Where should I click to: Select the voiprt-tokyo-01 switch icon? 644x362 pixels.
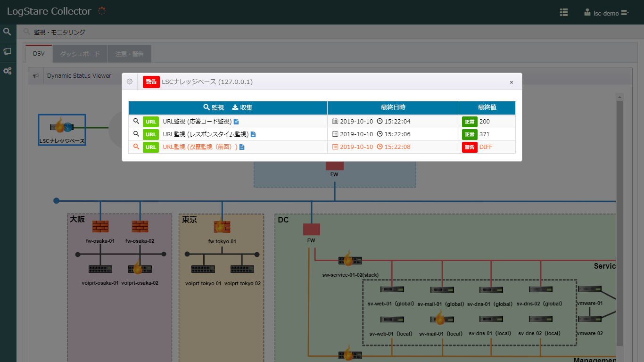[x=203, y=269]
